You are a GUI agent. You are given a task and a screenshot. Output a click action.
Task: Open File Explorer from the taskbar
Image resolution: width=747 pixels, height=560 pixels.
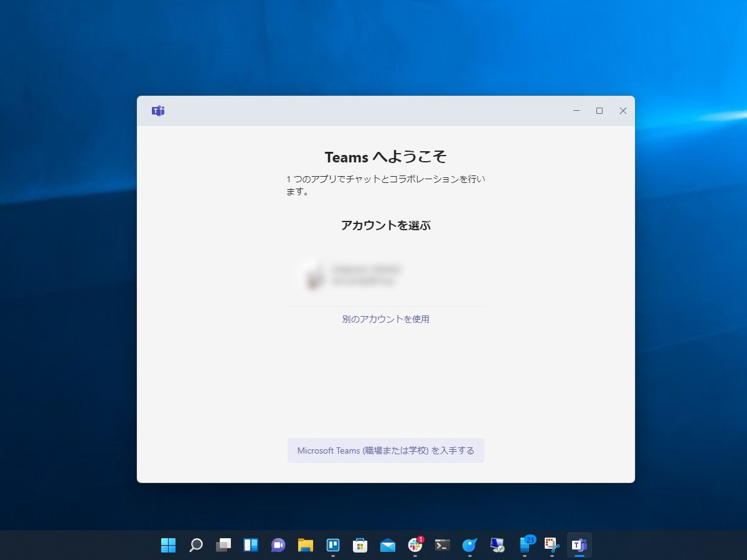tap(304, 545)
